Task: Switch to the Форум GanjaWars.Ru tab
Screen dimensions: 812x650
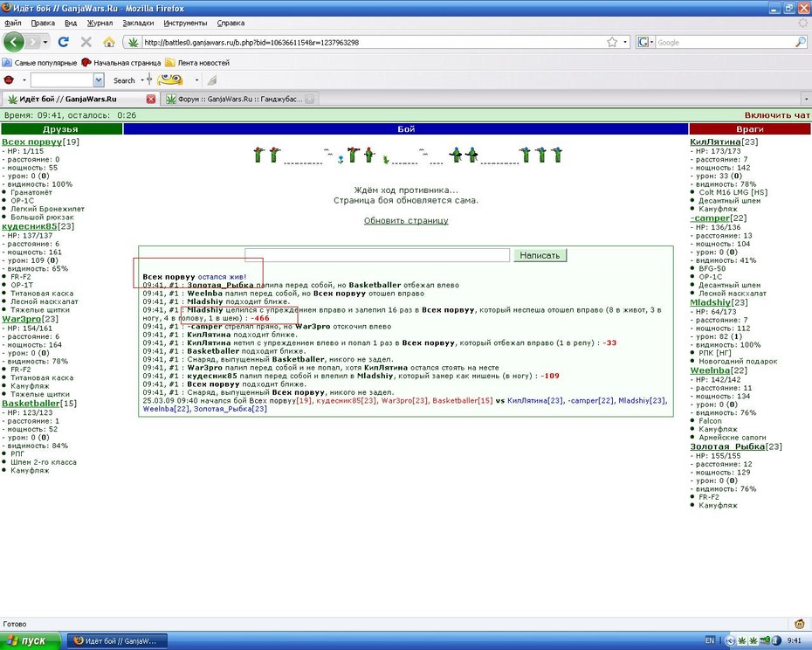Action: [x=239, y=99]
